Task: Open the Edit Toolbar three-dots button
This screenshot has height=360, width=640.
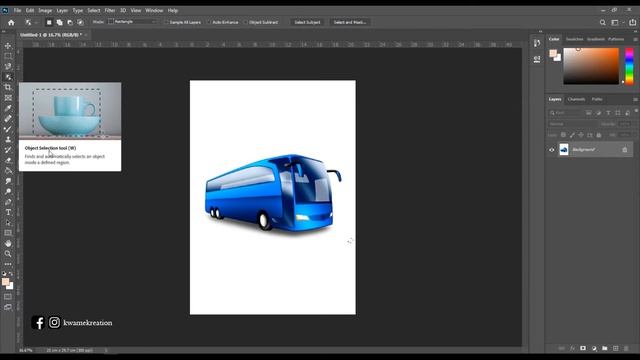Action: 8,264
